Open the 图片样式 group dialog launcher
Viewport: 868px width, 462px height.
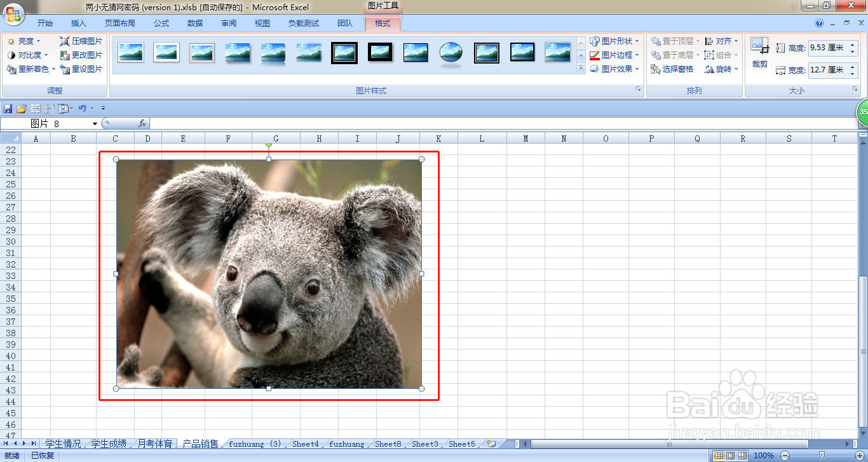coord(639,90)
